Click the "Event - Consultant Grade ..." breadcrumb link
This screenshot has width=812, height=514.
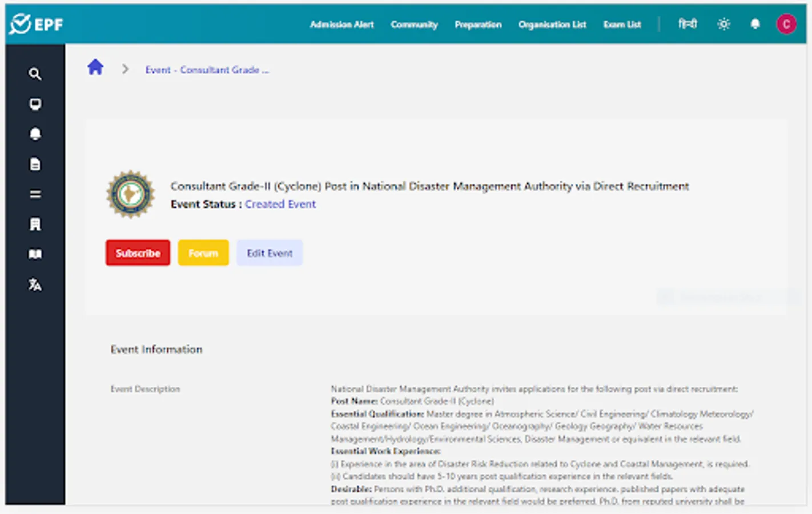tap(207, 70)
